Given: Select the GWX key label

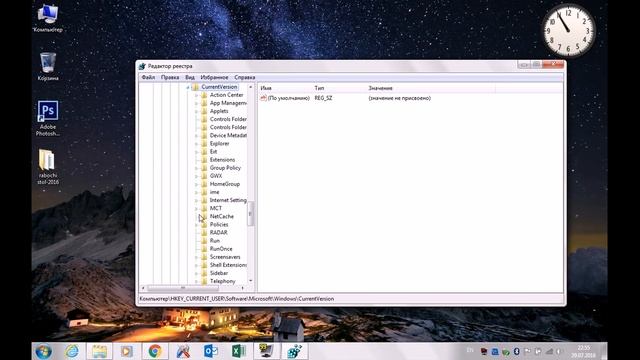Looking at the screenshot, I should tap(216, 176).
